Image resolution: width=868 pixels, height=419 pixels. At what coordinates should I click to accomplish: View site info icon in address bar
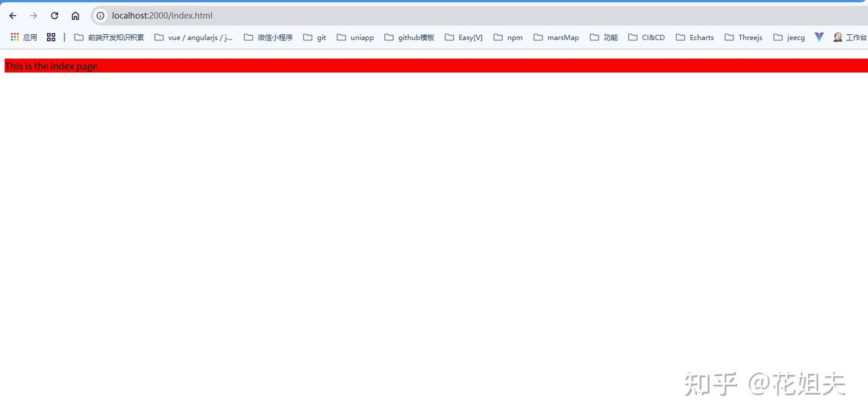101,16
